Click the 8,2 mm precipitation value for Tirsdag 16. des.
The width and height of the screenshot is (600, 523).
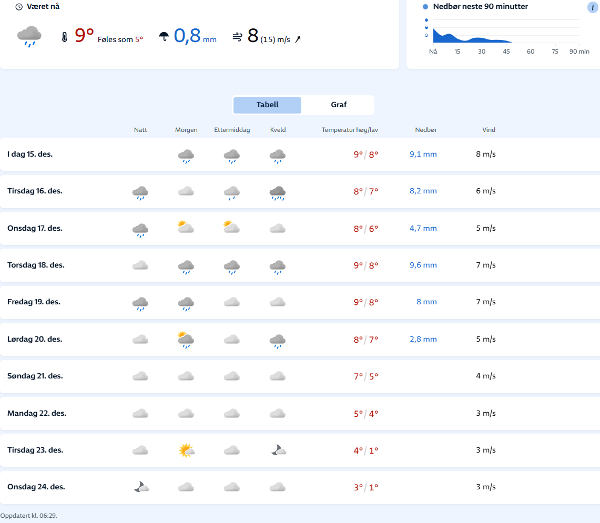click(423, 191)
